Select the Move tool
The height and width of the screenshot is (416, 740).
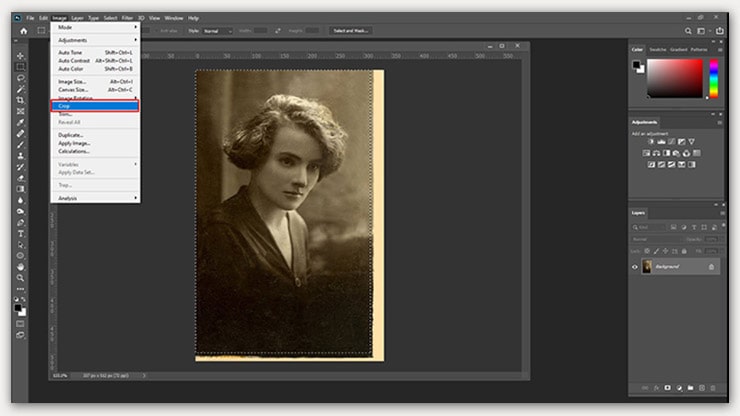20,55
